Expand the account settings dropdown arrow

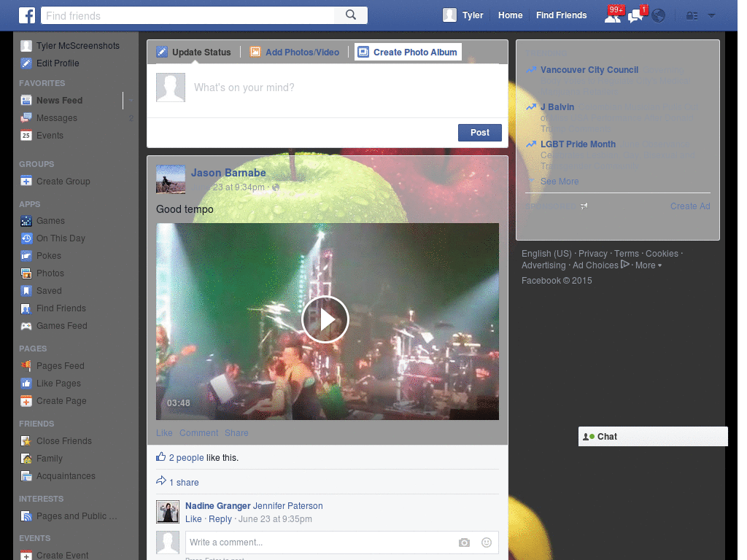click(x=712, y=15)
